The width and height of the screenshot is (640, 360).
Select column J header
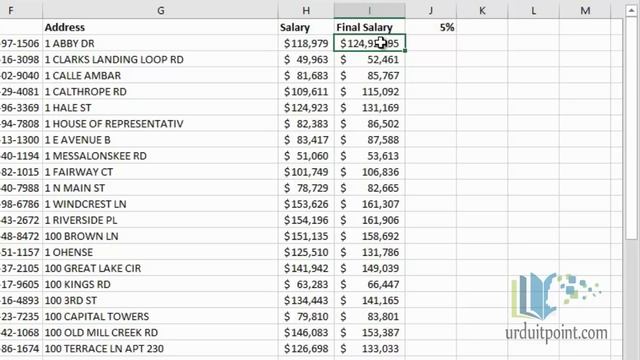431,10
